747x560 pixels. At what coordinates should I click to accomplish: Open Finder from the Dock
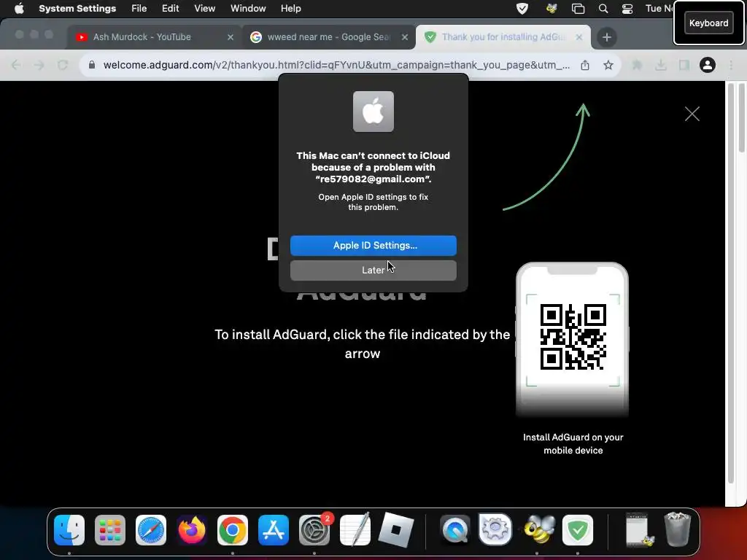(x=69, y=530)
